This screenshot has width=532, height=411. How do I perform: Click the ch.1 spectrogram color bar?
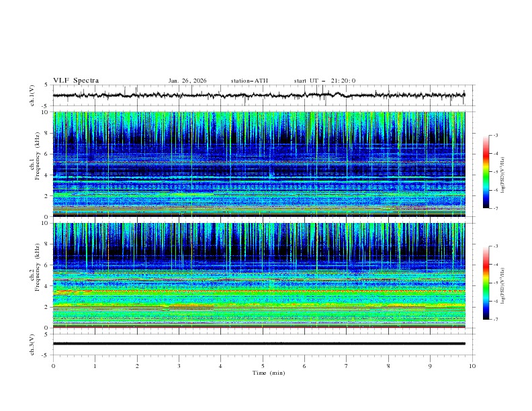[486, 172]
